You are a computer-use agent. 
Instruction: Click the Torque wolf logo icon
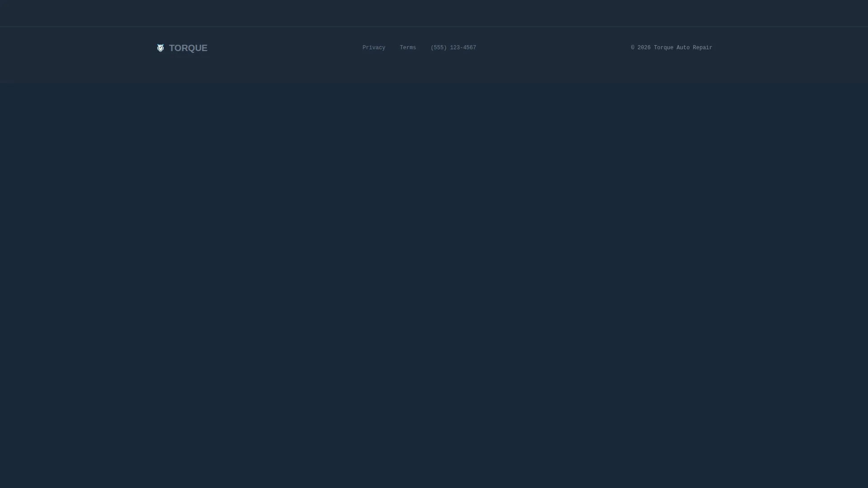[160, 48]
